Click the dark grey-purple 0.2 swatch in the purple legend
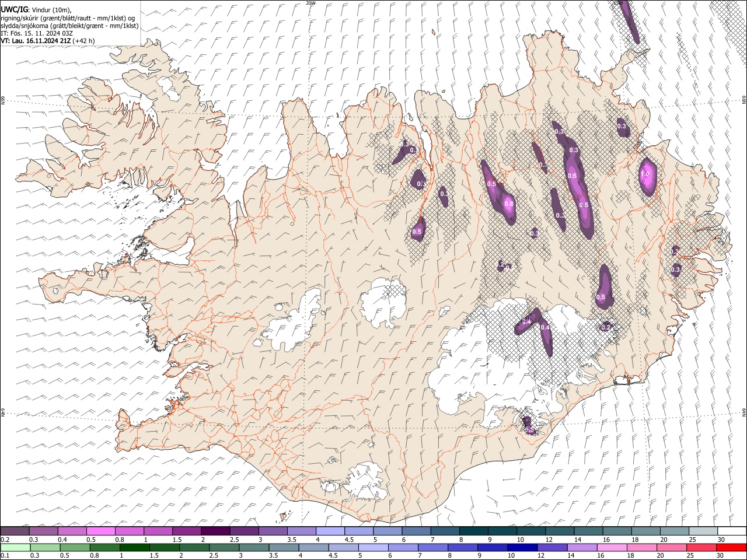The height and width of the screenshot is (560, 747). click(15, 531)
